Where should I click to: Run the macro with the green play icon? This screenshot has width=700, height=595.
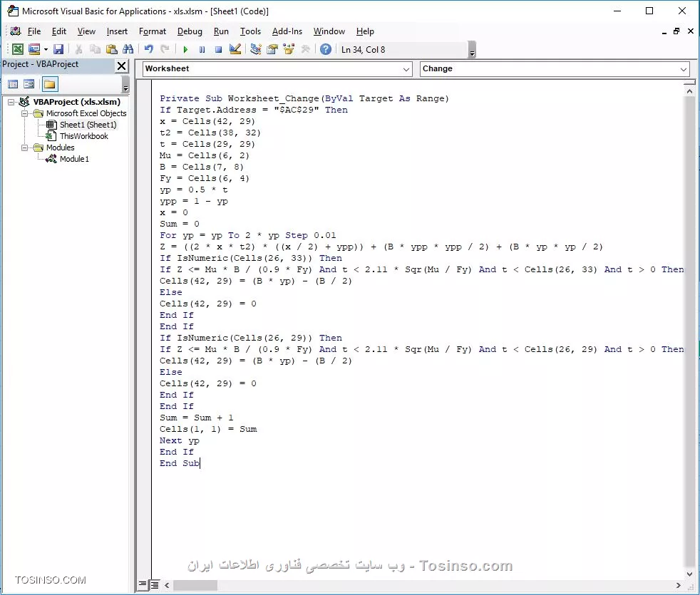click(185, 50)
